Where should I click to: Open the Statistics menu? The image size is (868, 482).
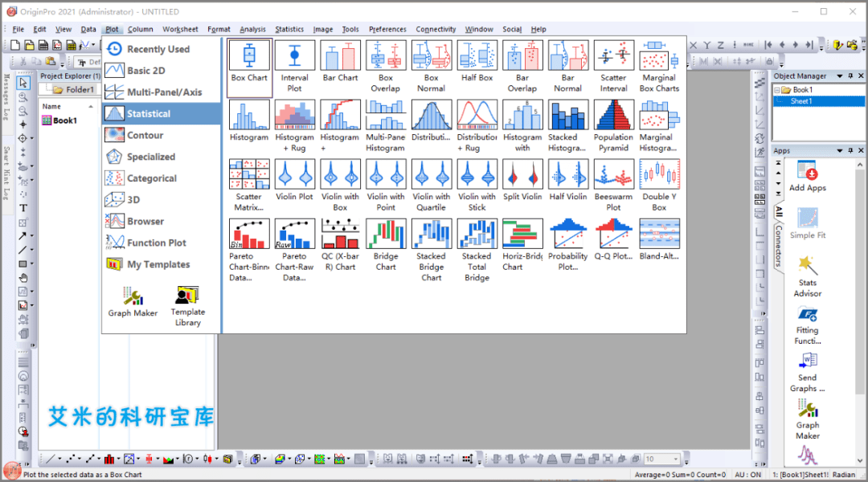pos(289,30)
